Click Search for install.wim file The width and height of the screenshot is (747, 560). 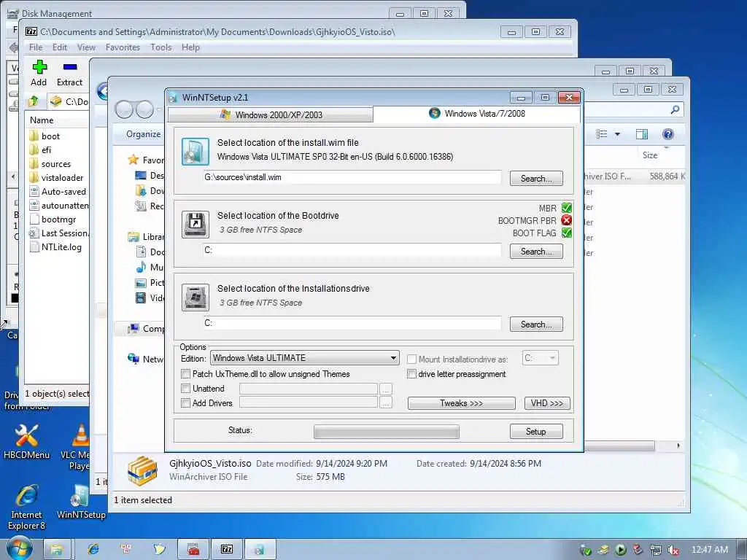tap(536, 179)
